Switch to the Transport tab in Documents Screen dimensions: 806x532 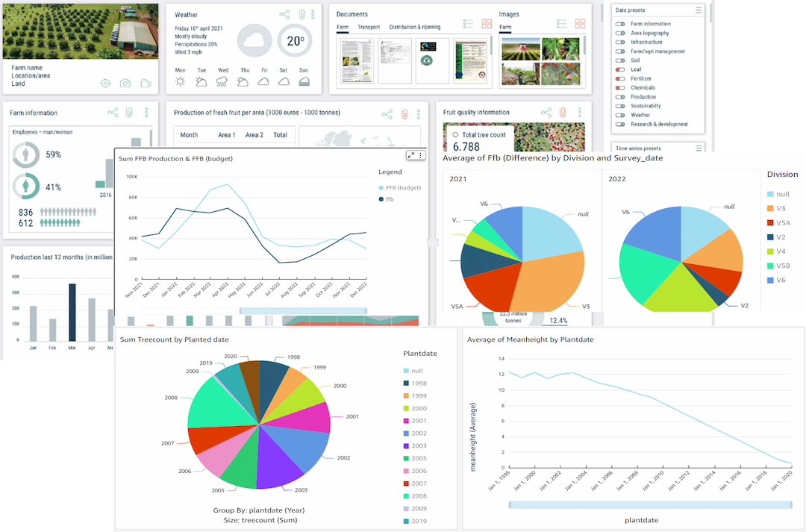pyautogui.click(x=369, y=26)
